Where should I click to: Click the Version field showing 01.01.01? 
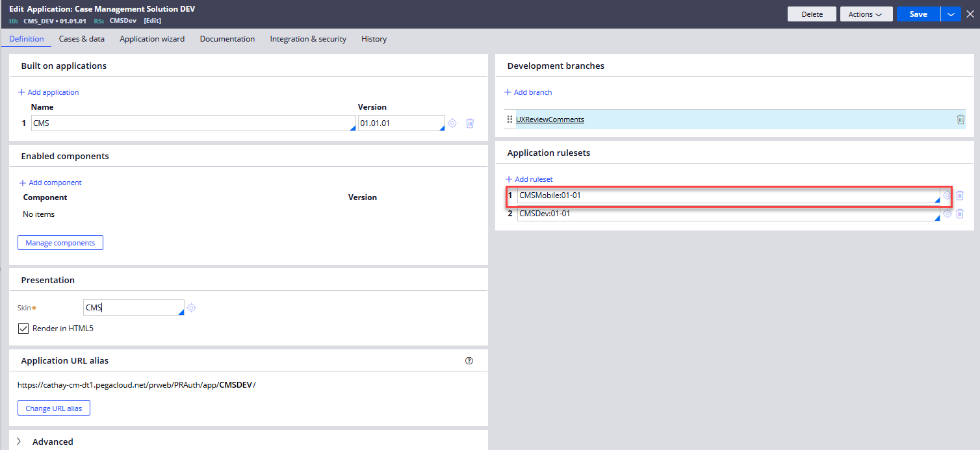[402, 123]
